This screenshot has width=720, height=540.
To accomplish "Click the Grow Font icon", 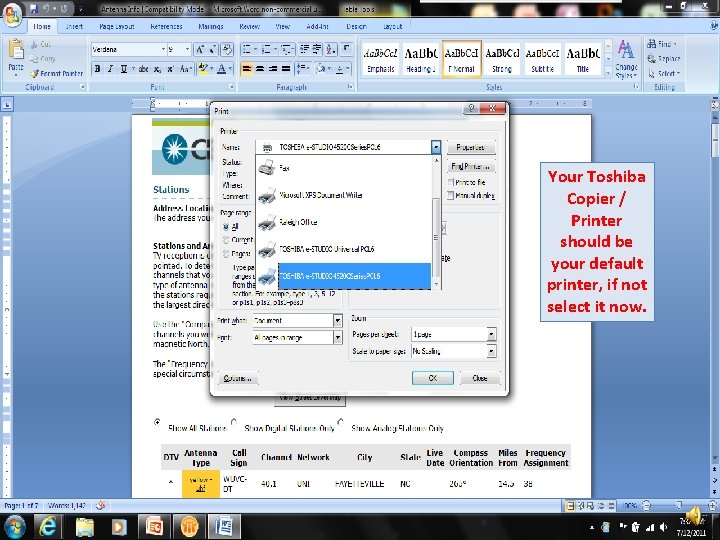I will point(200,50).
